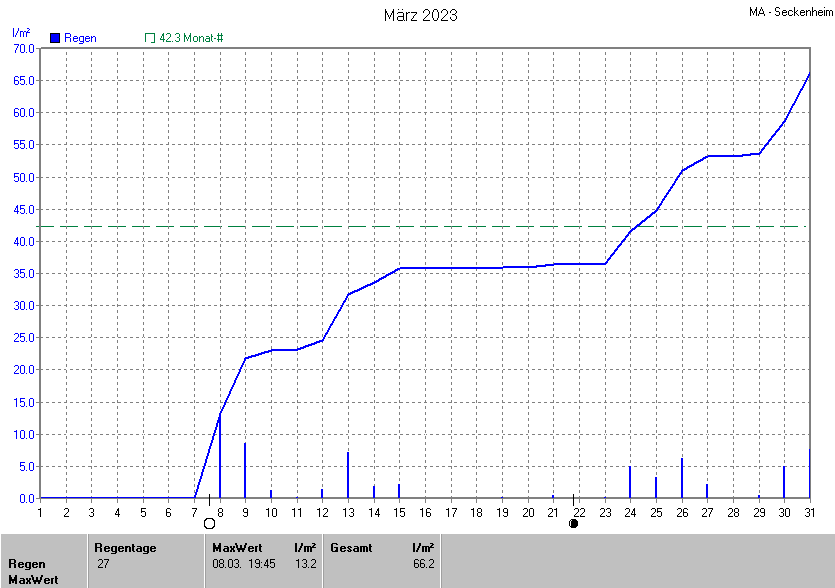This screenshot has height=588, width=835.
Task: Click day 15 on the x-axis
Action: [x=399, y=512]
